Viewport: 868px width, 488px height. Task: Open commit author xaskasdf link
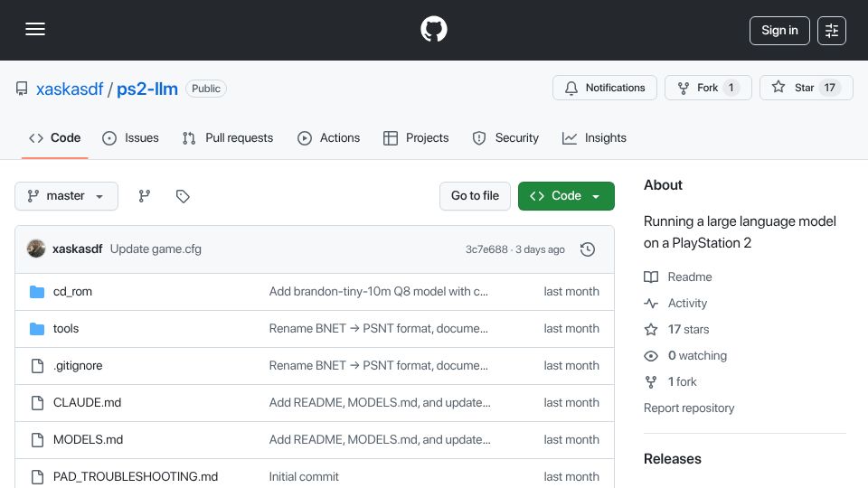click(x=78, y=249)
